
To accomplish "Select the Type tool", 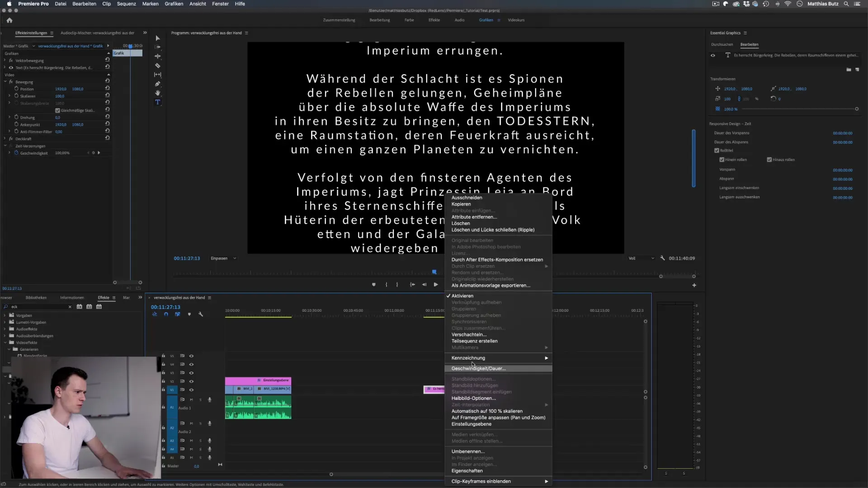I will point(158,102).
